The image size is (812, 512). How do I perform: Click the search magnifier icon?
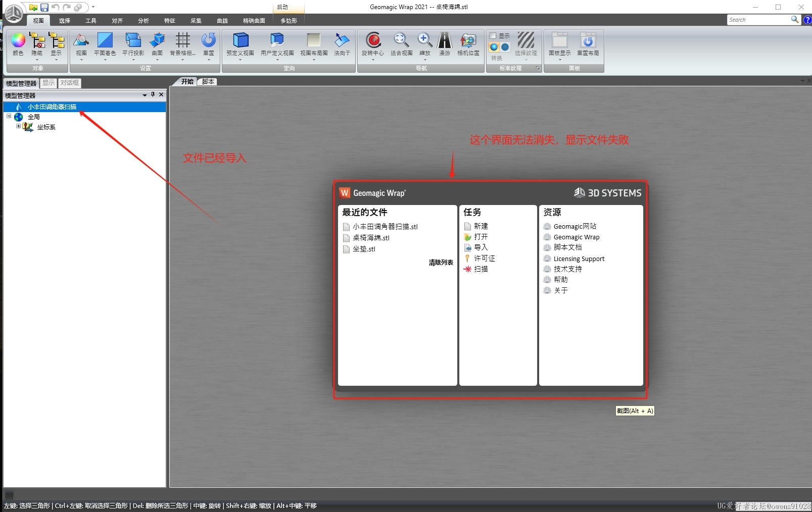[795, 19]
